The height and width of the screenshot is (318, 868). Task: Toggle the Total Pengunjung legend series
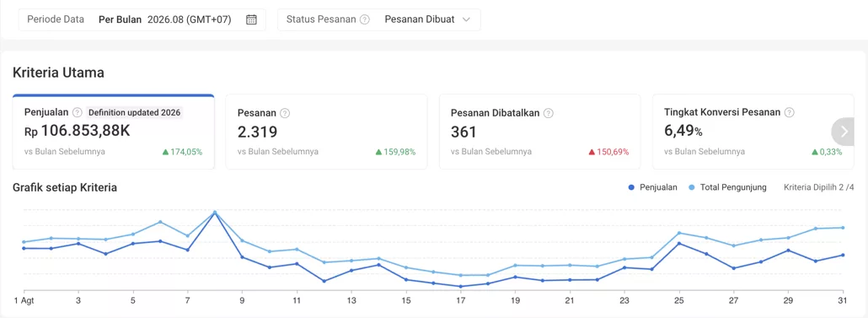click(727, 187)
